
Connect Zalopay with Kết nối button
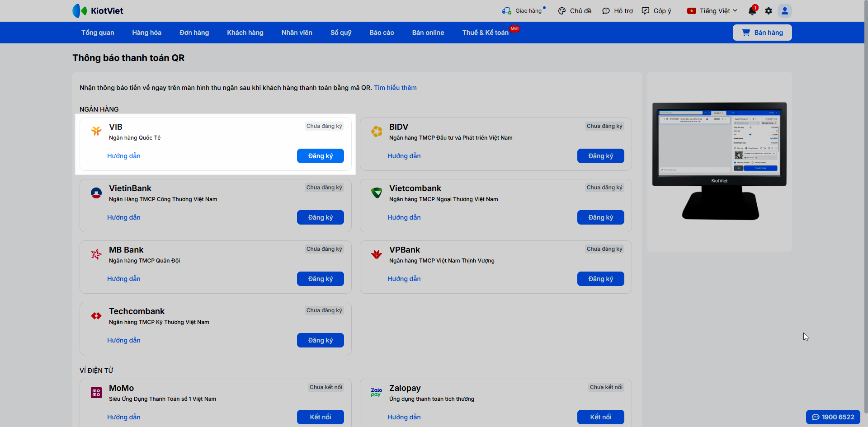601,417
